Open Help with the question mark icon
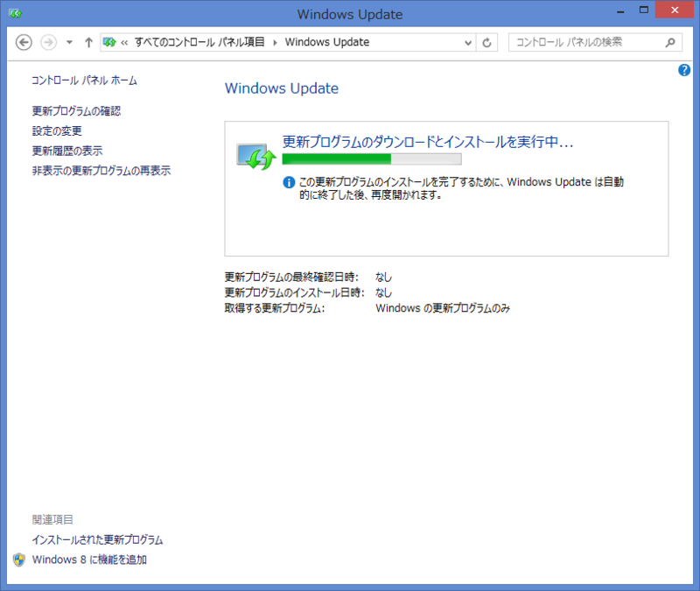The image size is (700, 591). tap(684, 70)
